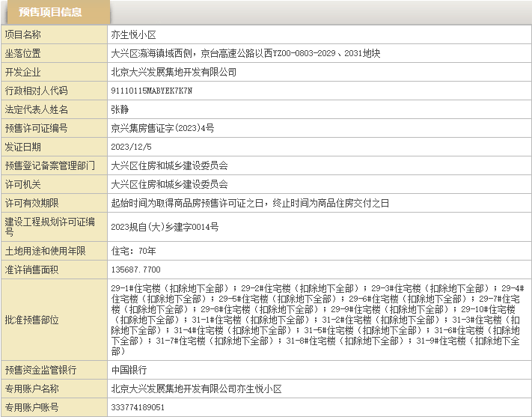The width and height of the screenshot is (532, 417).
Task: Select developer 北京大兴发展集地开发有限公司 in 开发企业 row
Action: 174,72
